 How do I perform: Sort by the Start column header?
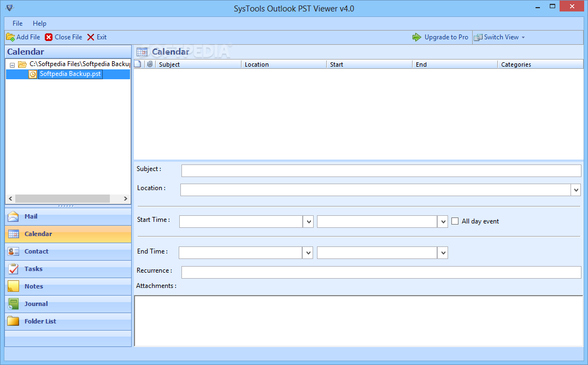(x=369, y=64)
